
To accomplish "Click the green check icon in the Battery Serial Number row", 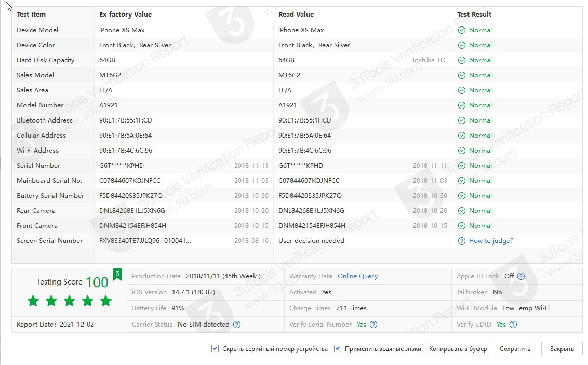I will tap(462, 196).
